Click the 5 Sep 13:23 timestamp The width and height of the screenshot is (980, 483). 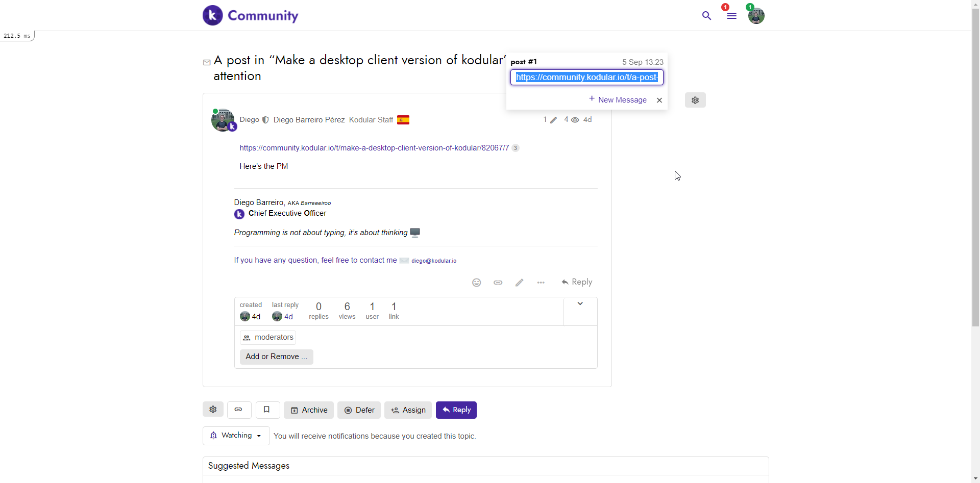643,62
